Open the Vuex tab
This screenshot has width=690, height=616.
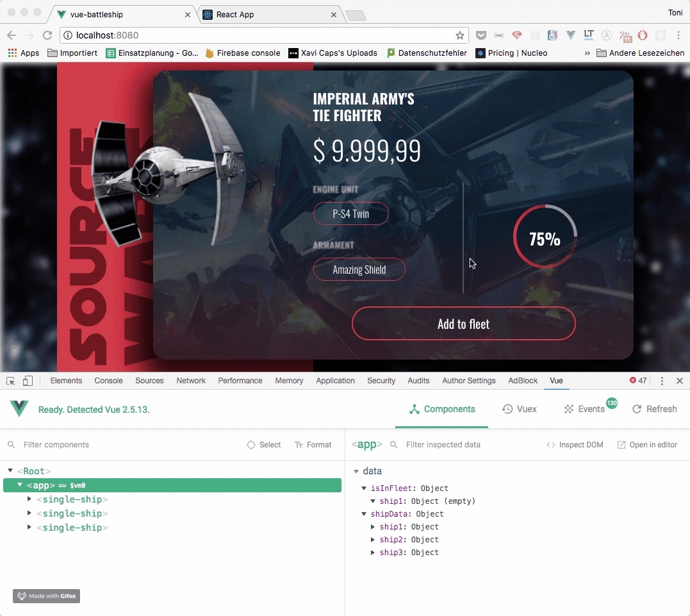[x=519, y=409]
